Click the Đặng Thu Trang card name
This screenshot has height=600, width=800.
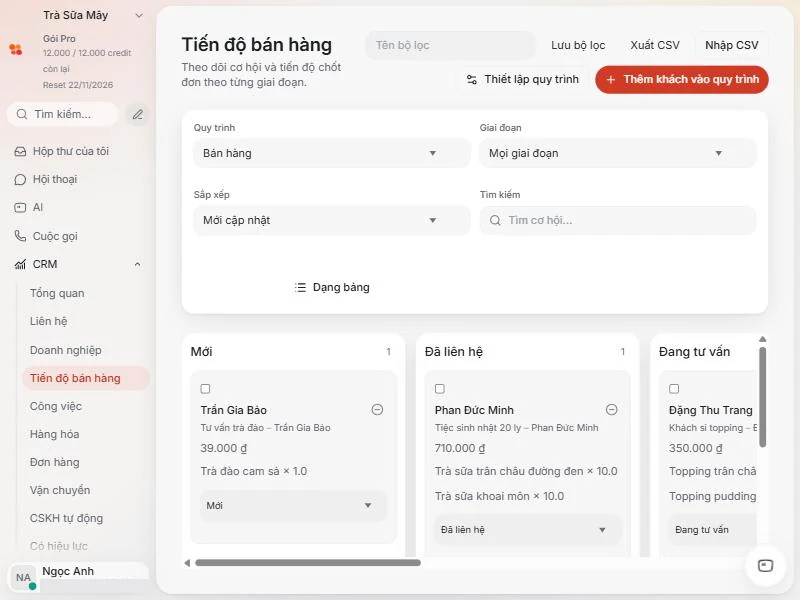click(711, 410)
